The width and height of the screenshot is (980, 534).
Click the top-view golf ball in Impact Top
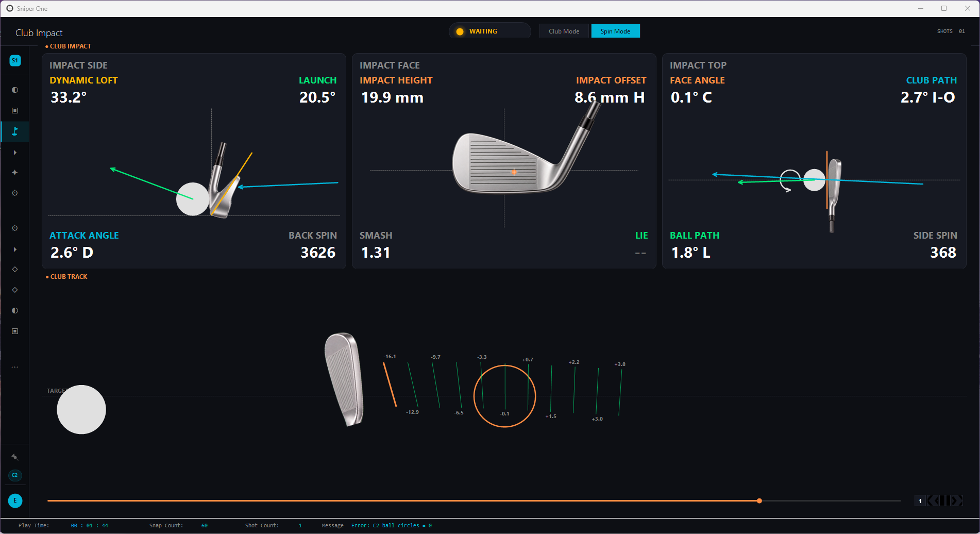point(815,180)
